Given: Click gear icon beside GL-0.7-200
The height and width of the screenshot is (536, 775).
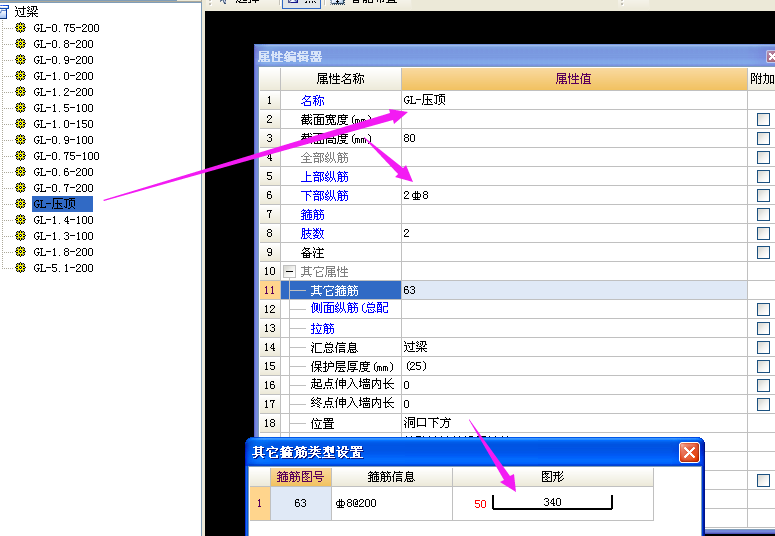Looking at the screenshot, I should [x=20, y=187].
